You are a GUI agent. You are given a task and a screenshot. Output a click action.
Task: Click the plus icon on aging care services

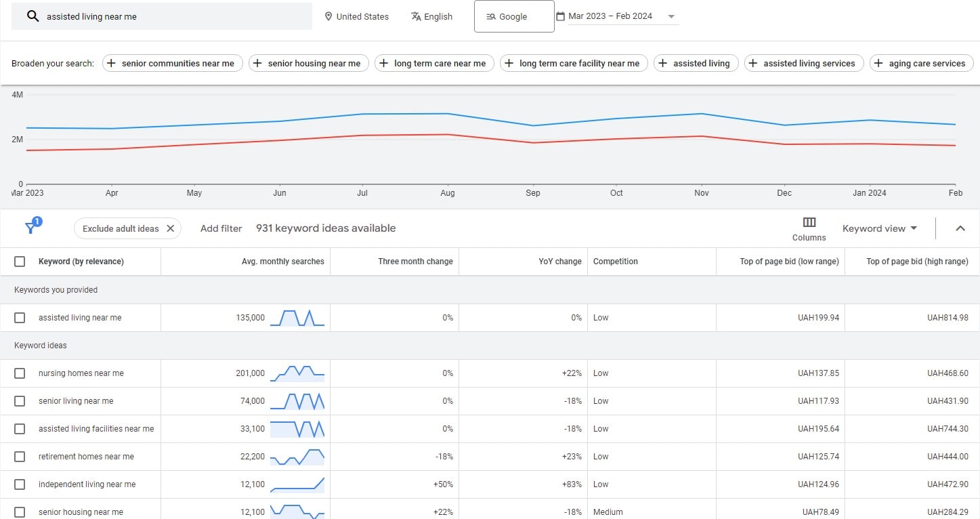coord(878,63)
